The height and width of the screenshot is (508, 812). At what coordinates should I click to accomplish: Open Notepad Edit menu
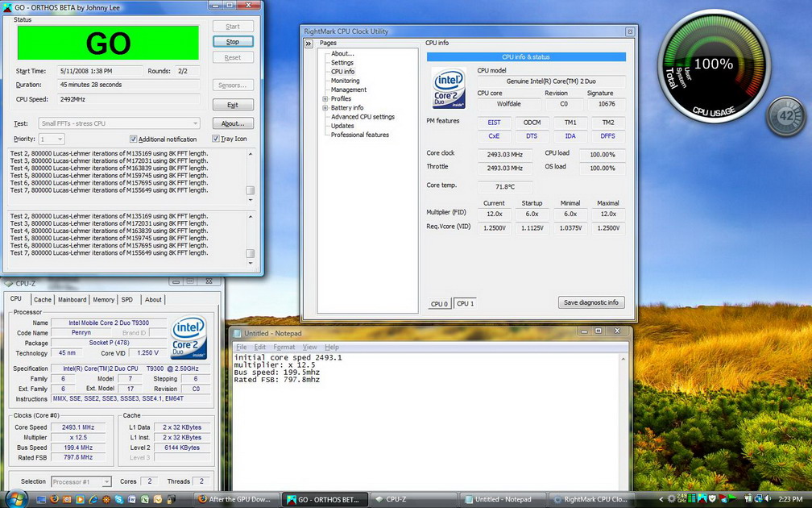(x=260, y=347)
